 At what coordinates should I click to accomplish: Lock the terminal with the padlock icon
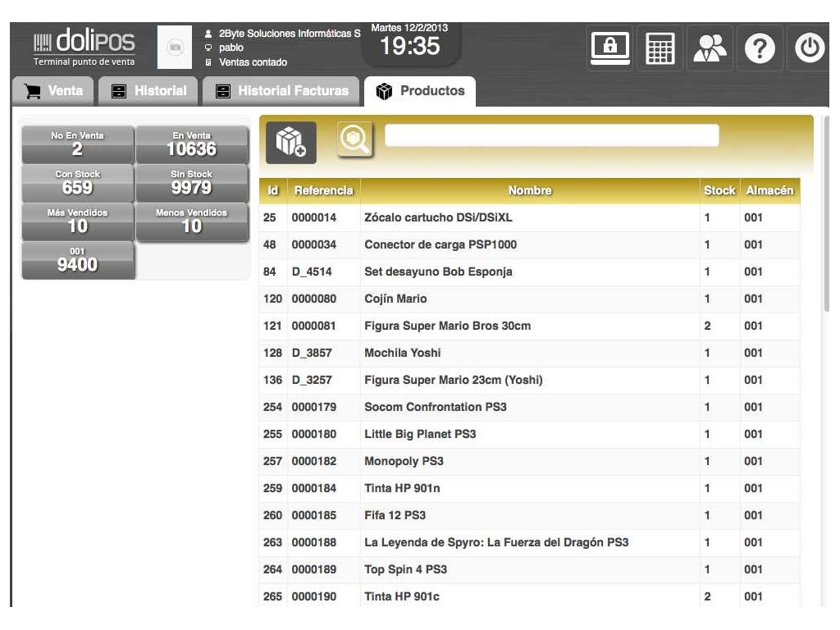click(x=609, y=48)
